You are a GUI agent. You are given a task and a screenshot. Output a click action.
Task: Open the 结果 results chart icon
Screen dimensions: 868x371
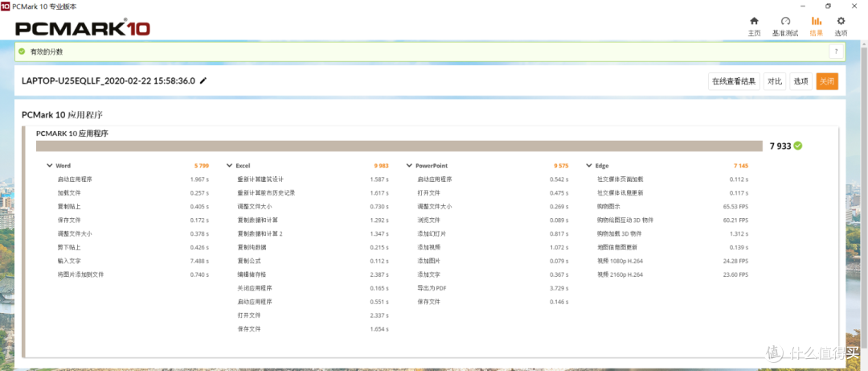(816, 21)
